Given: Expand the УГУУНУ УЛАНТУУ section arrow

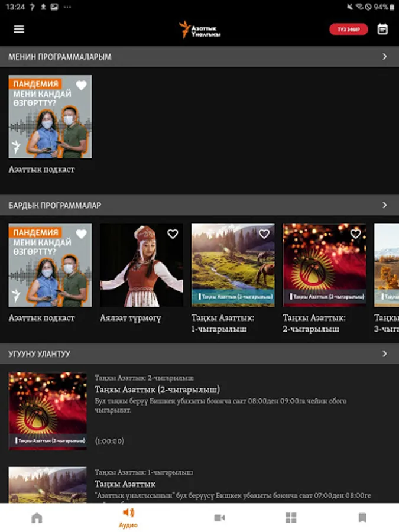Looking at the screenshot, I should 384,354.
